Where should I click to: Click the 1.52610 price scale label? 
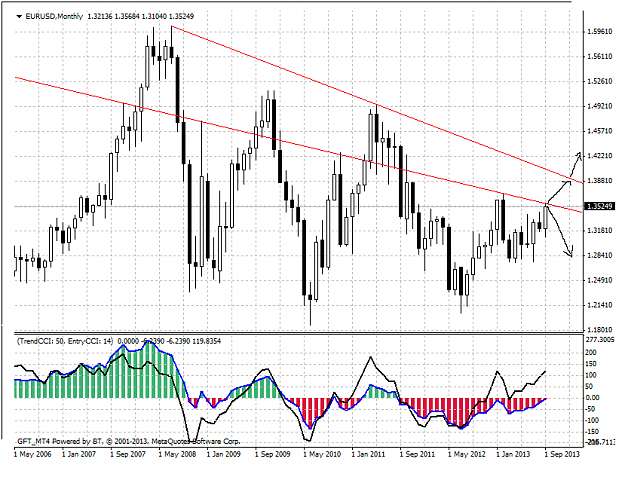point(600,81)
